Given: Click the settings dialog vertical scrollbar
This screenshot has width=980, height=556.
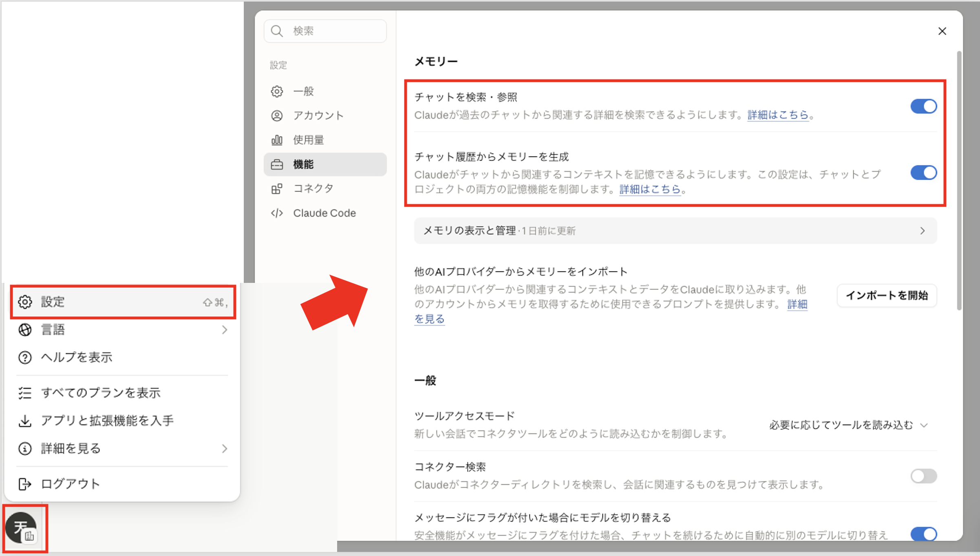Looking at the screenshot, I should click(959, 180).
